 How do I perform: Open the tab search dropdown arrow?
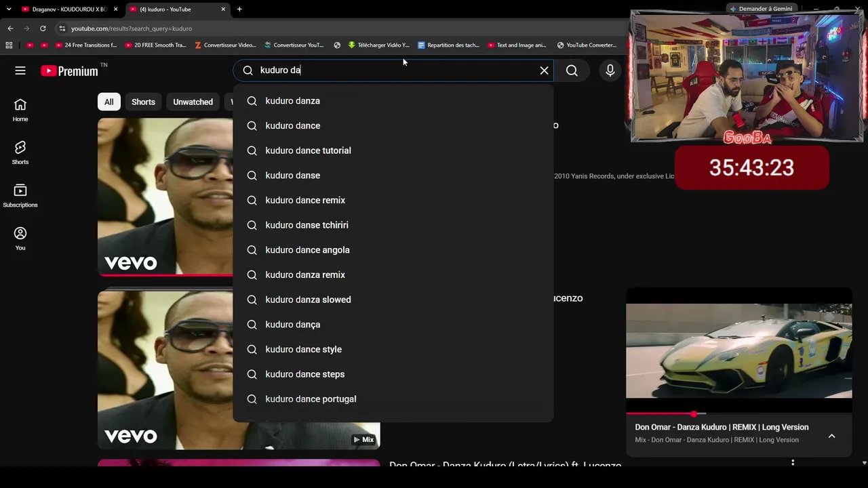[x=9, y=9]
